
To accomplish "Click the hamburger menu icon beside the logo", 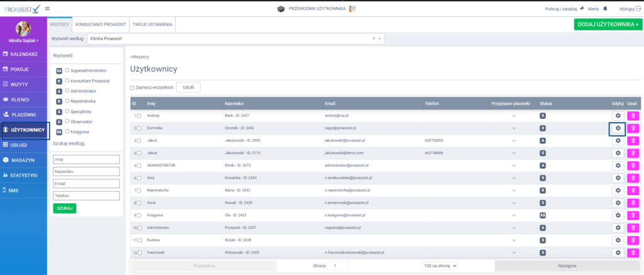I will [x=48, y=9].
